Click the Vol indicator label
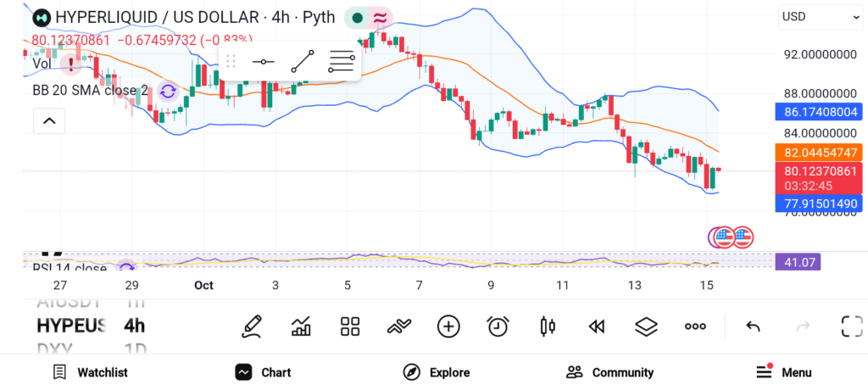The width and height of the screenshot is (868, 391). (x=42, y=64)
